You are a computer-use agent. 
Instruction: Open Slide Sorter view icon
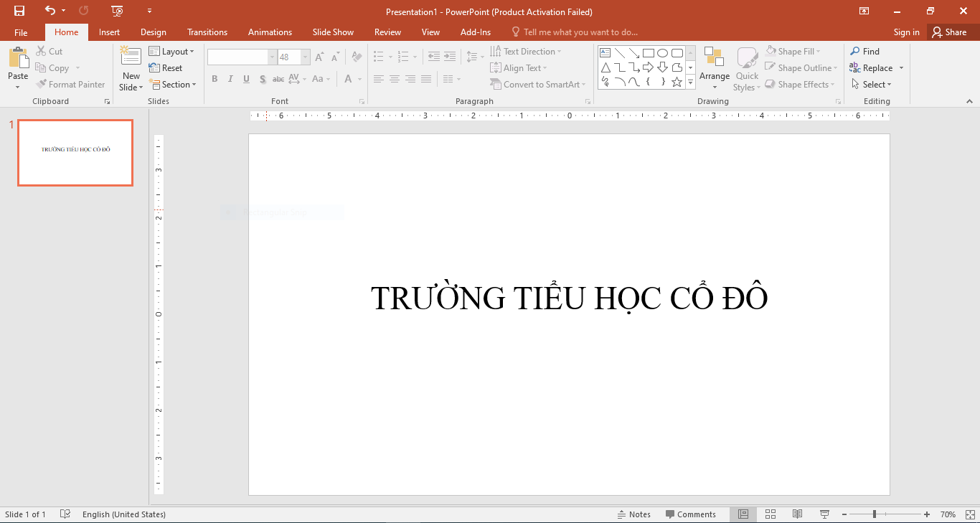(x=771, y=514)
